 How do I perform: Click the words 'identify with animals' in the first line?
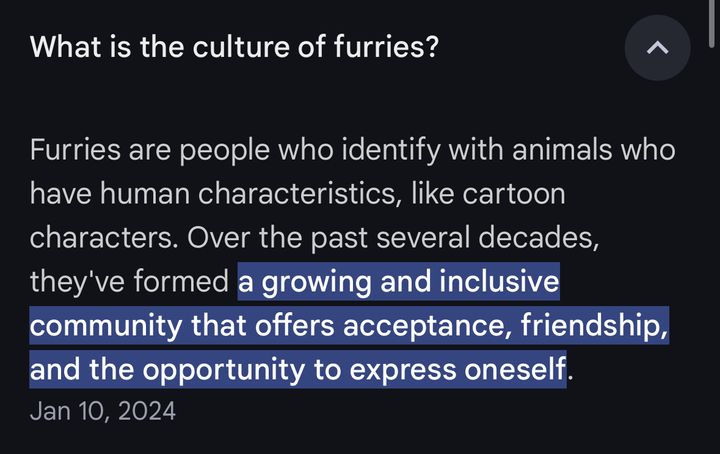[477, 150]
